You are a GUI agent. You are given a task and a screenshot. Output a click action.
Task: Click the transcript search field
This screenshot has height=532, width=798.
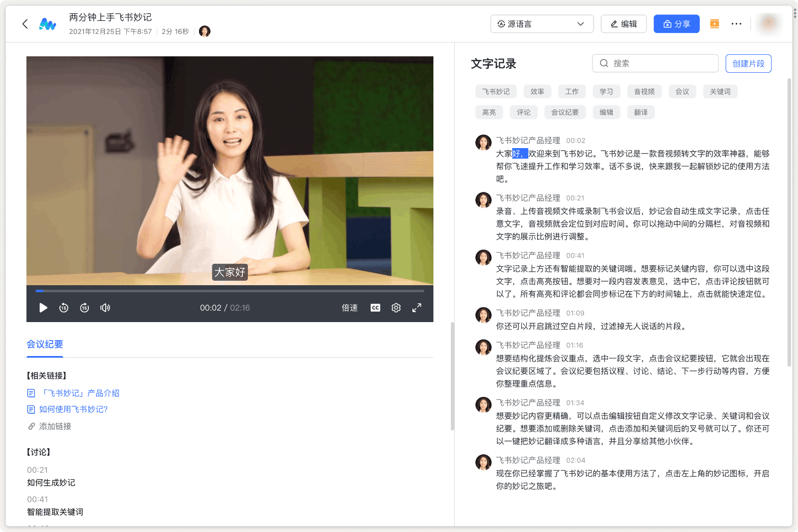(655, 63)
